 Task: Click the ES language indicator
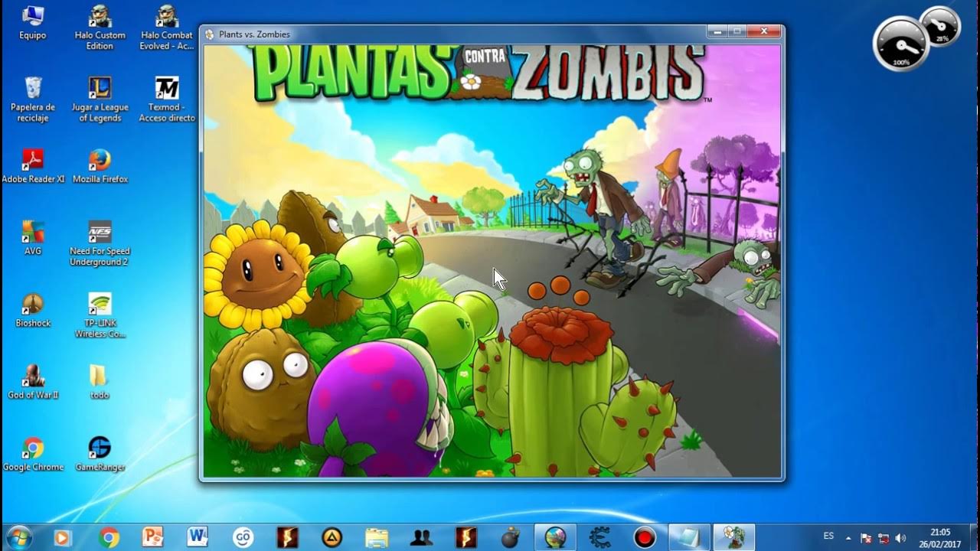point(828,536)
